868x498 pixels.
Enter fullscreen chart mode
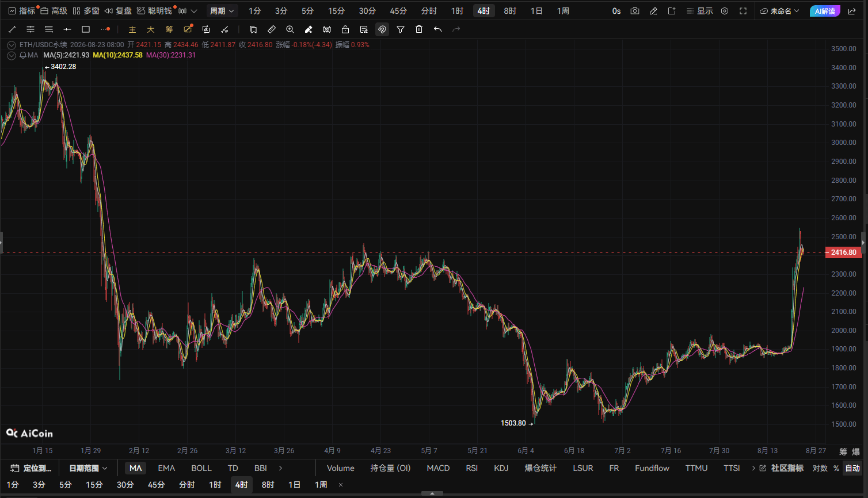743,11
